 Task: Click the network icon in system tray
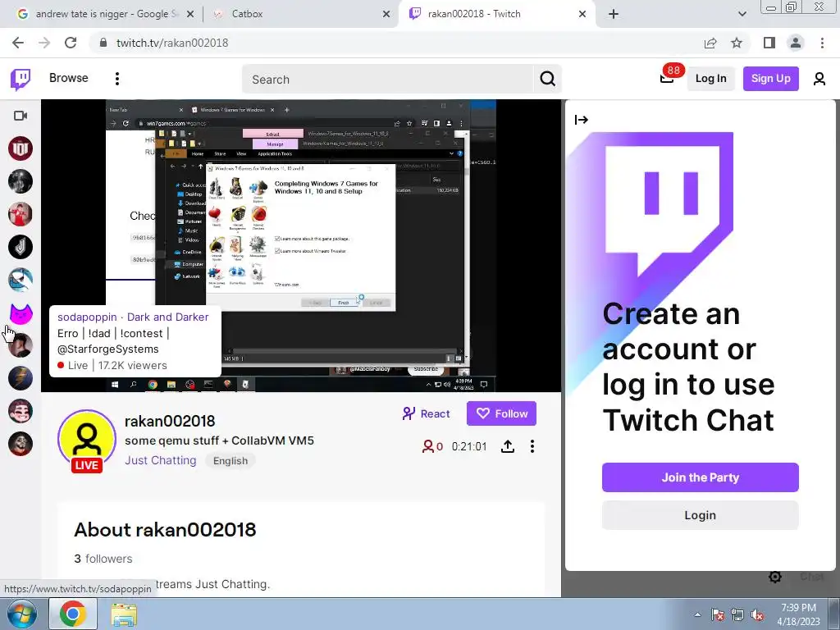pos(737,614)
